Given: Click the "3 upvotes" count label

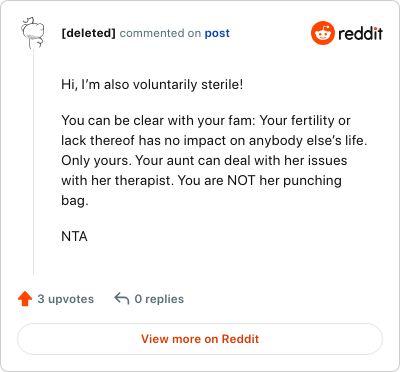Looking at the screenshot, I should tap(66, 299).
